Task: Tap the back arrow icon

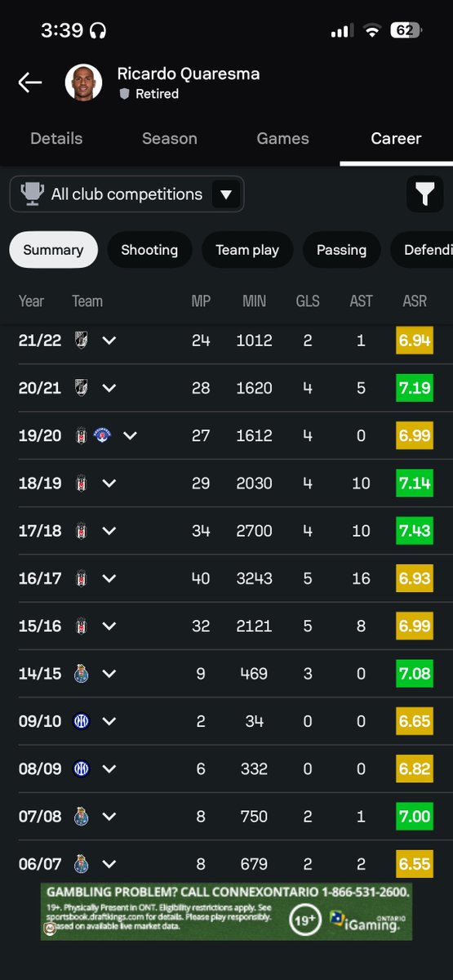Action: [30, 82]
